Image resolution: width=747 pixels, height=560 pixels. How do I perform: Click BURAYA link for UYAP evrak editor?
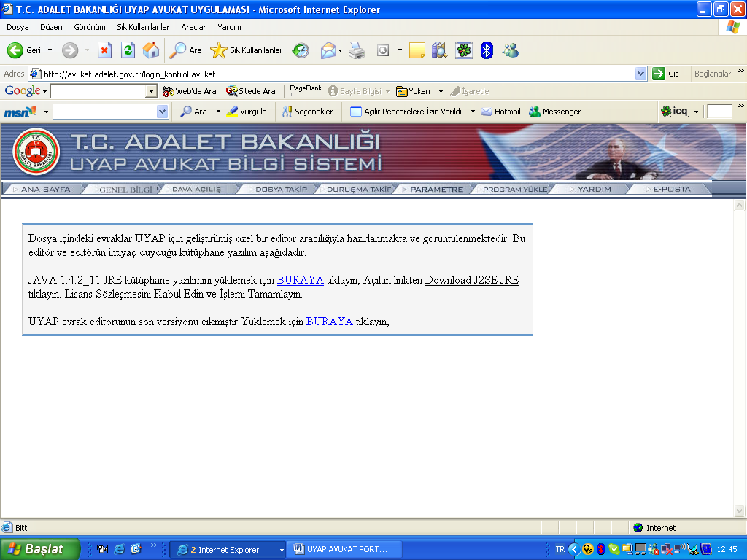(x=329, y=322)
